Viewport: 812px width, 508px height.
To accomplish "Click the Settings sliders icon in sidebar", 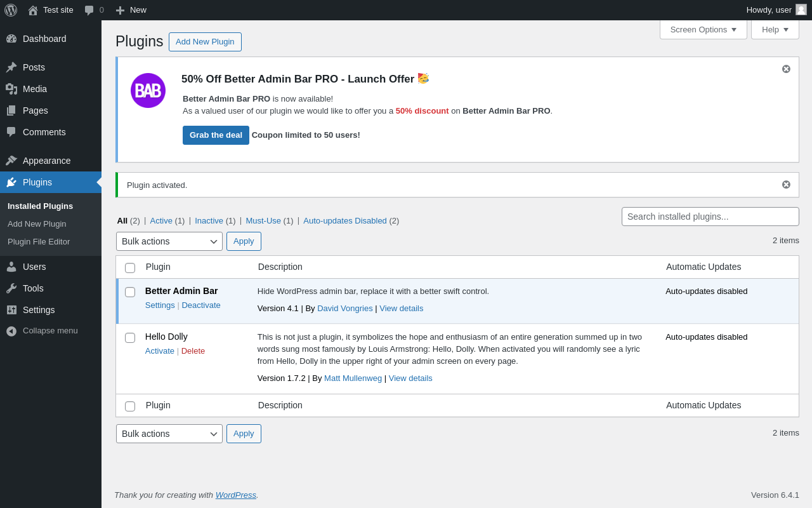I will 11,310.
